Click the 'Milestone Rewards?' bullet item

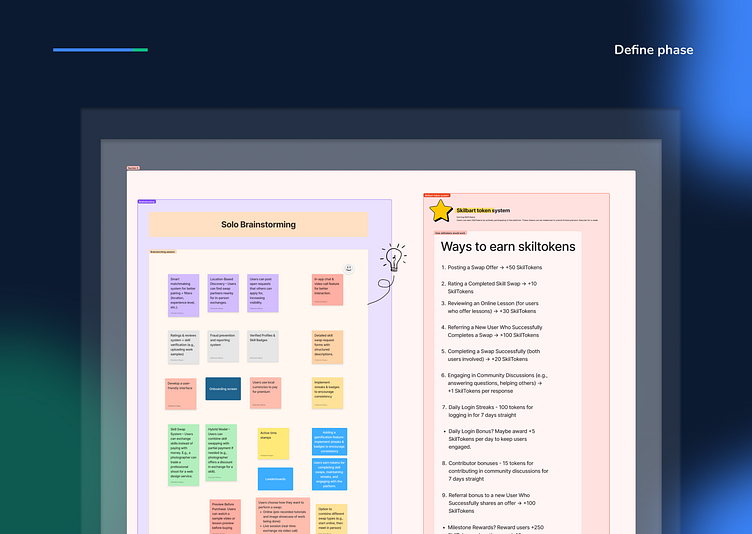[494, 529]
